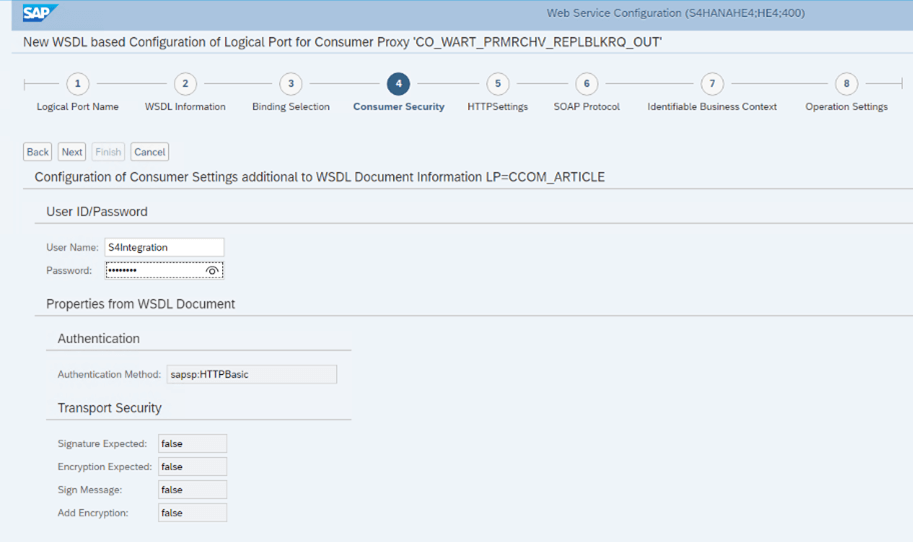Click the 'Signature Expected:' label
This screenshot has width=913, height=542.
click(102, 444)
